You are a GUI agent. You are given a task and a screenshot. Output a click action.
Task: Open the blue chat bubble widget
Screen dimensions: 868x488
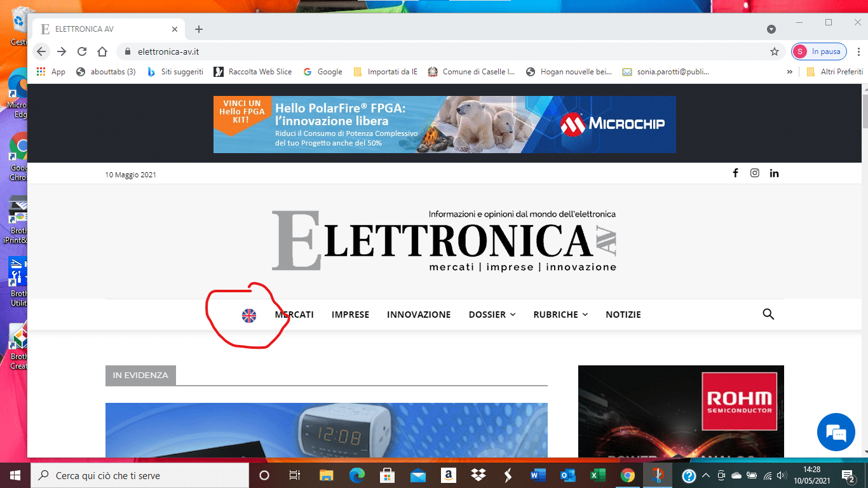(836, 432)
